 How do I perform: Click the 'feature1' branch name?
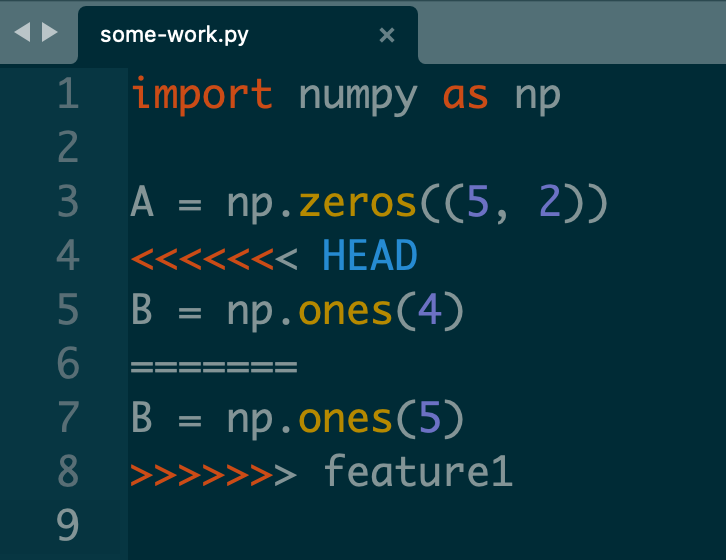pos(419,470)
